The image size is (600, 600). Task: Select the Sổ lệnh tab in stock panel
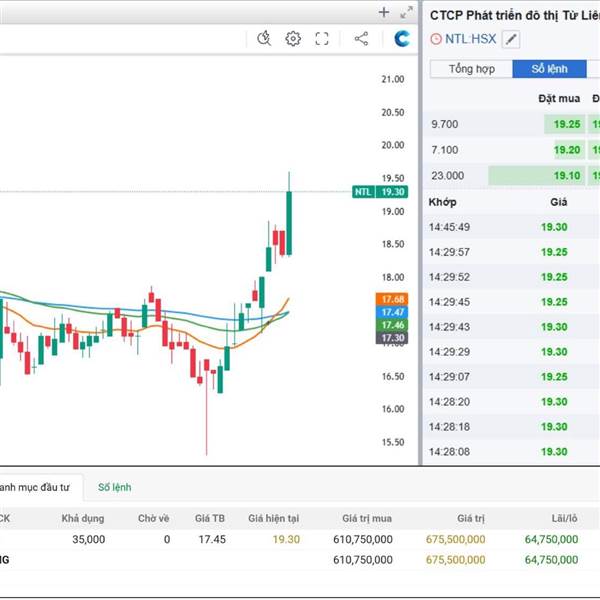(549, 69)
